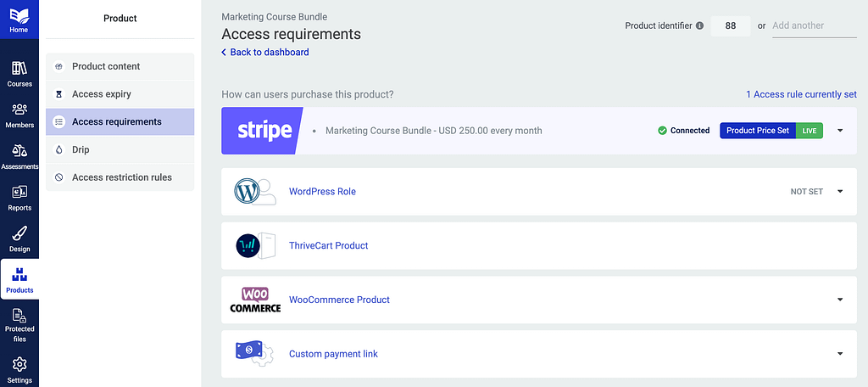868x387 pixels.
Task: Click the Connected status text
Action: pyautogui.click(x=690, y=131)
